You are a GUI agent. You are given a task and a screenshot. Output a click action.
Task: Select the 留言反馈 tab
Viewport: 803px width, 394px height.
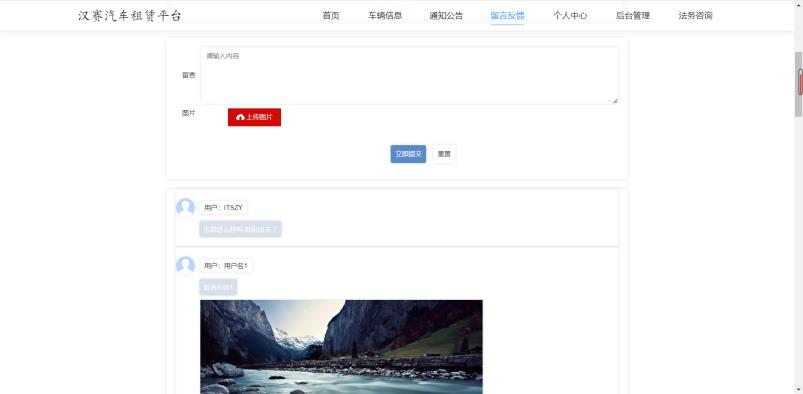(507, 16)
